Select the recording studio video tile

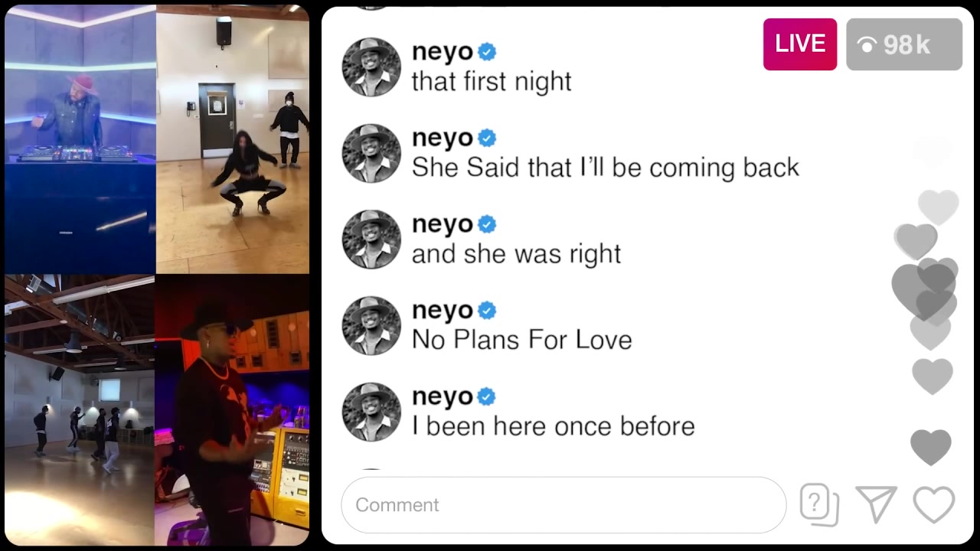click(232, 410)
